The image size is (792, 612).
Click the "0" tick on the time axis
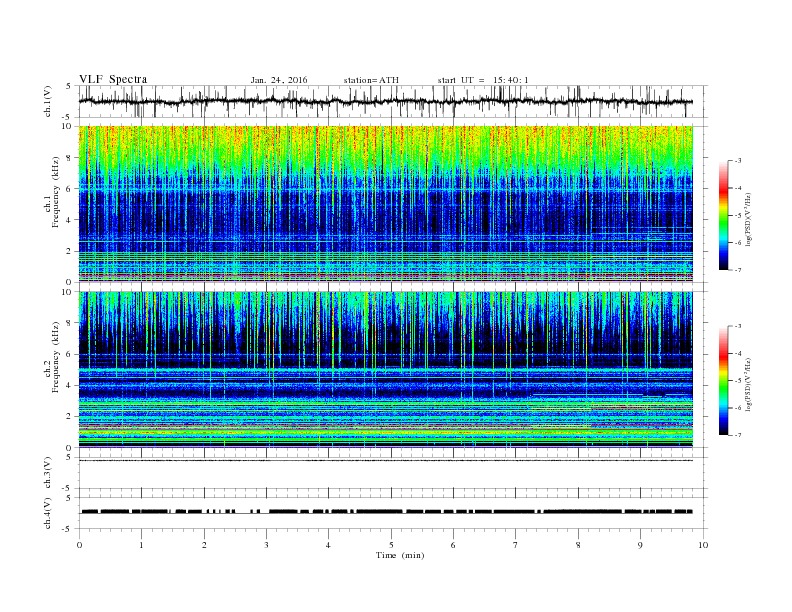click(x=79, y=545)
